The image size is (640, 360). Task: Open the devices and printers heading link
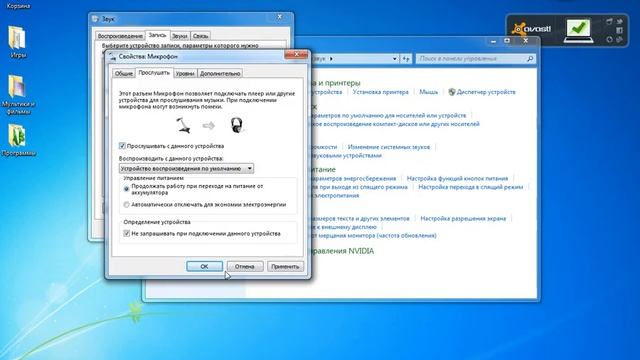click(336, 83)
